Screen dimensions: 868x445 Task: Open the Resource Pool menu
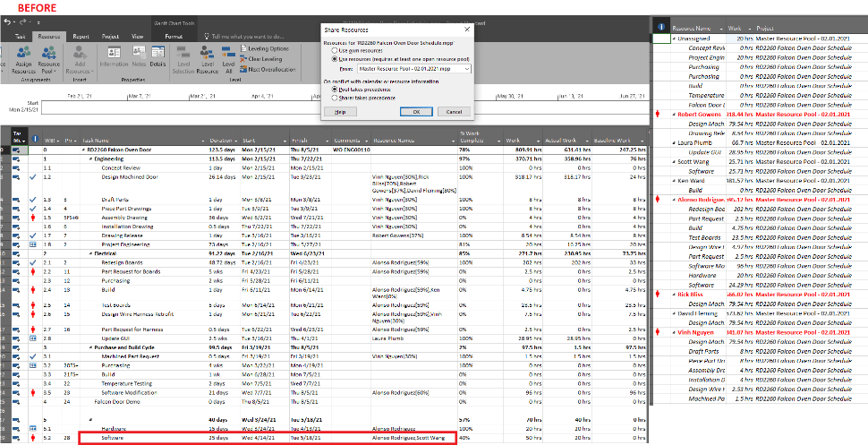click(x=49, y=60)
